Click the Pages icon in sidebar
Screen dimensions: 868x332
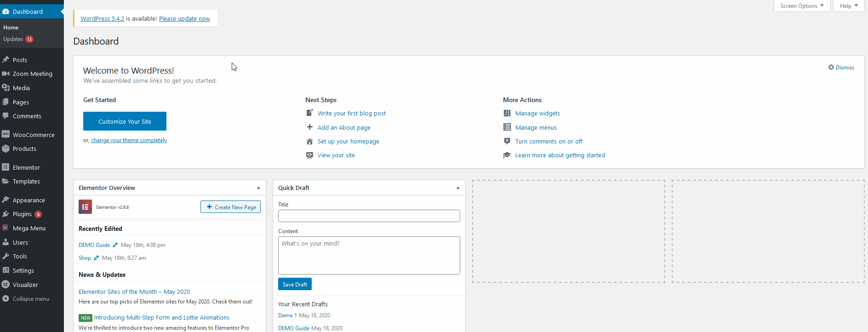6,102
